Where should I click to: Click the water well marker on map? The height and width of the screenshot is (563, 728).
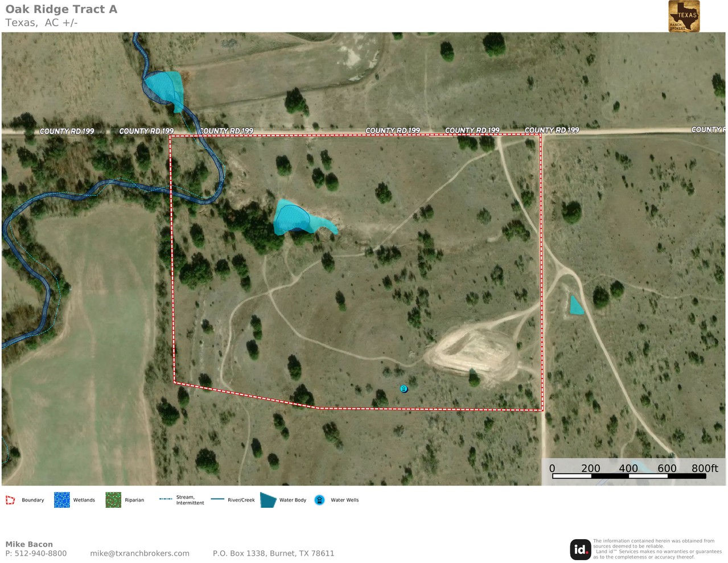click(x=404, y=389)
